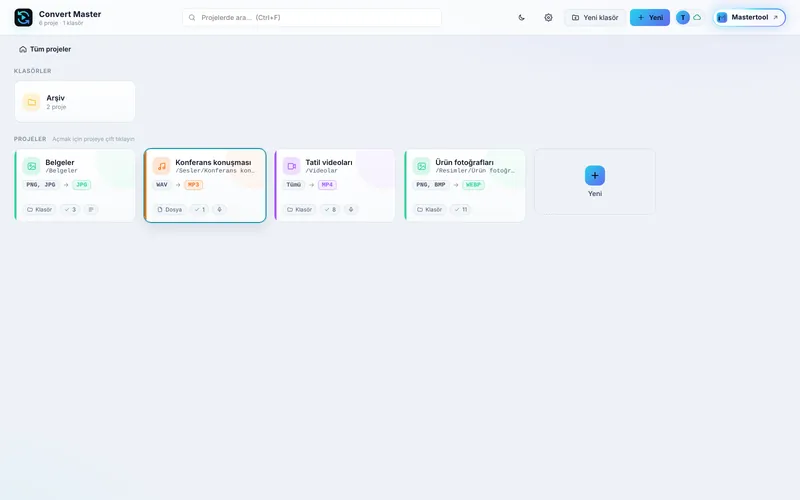Open the Mastertool link button

(x=749, y=17)
